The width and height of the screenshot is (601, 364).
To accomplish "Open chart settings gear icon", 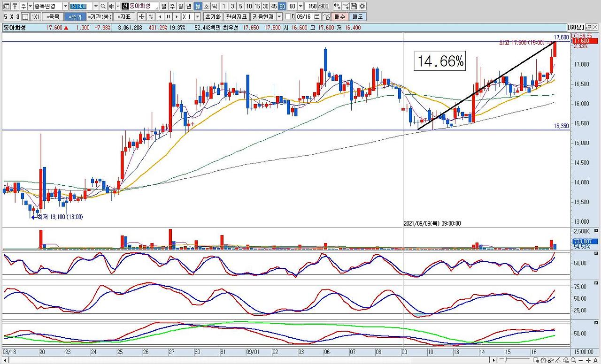I will 362,6.
